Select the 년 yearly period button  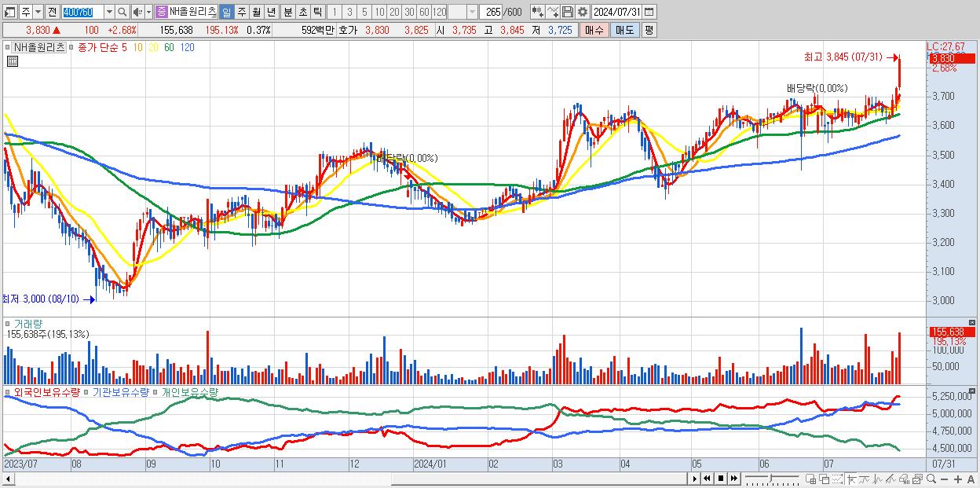[270, 12]
